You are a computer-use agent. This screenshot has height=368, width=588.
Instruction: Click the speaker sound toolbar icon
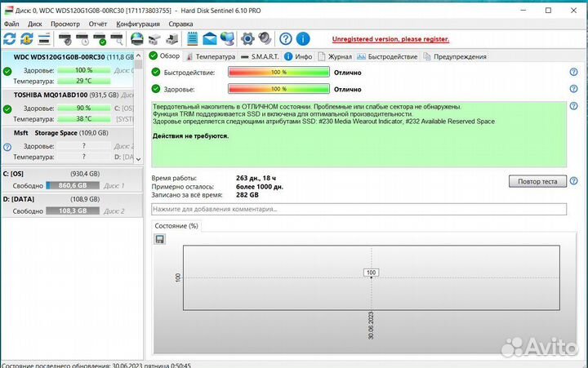tap(265, 39)
